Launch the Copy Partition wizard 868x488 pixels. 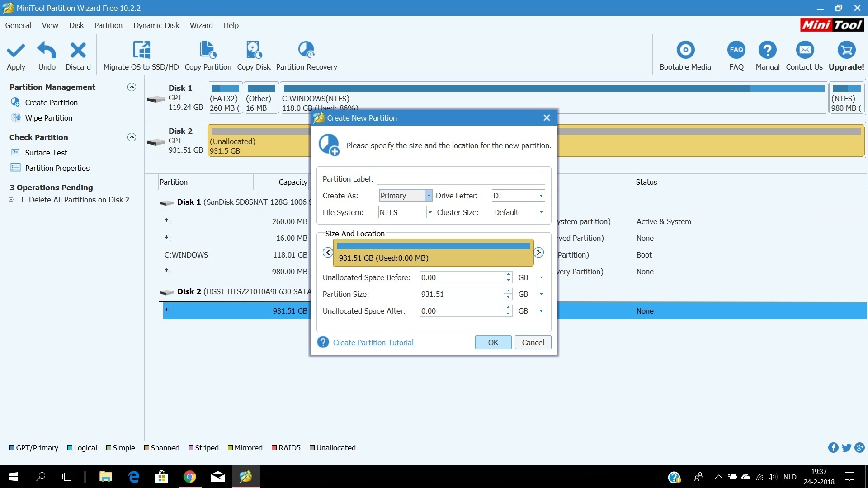(208, 51)
